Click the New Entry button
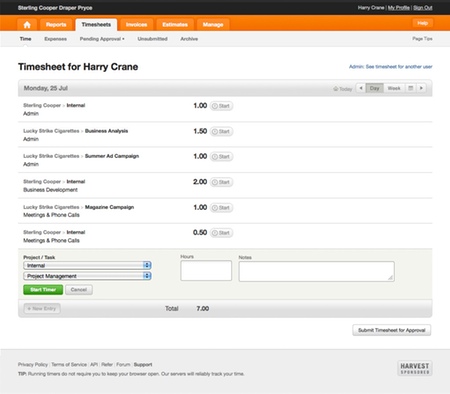The width and height of the screenshot is (450, 394). point(42,309)
